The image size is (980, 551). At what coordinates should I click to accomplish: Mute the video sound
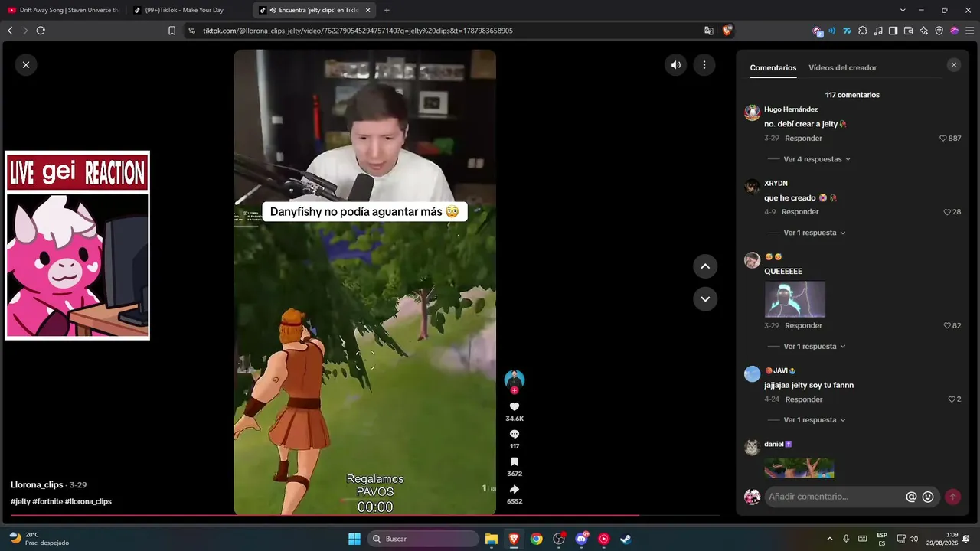click(x=676, y=65)
